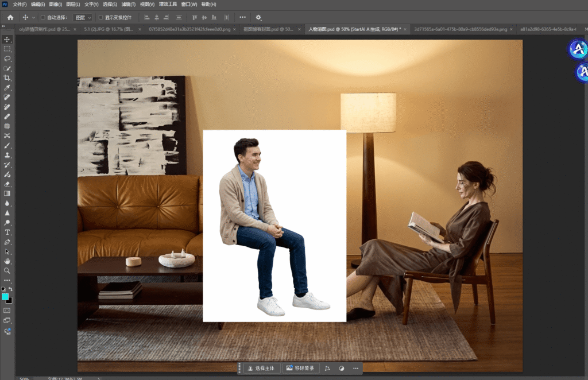Image resolution: width=588 pixels, height=380 pixels.
Task: Open more options in contextual task bar
Action: 355,368
